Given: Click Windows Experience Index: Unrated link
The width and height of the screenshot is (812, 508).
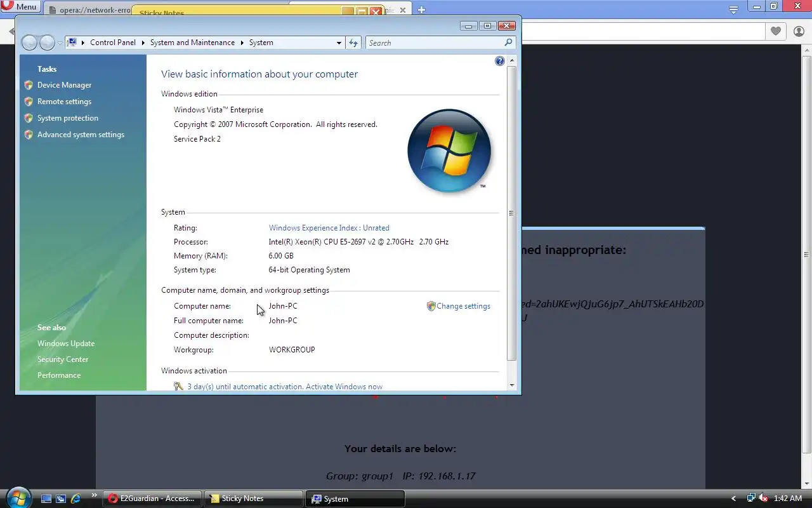Looking at the screenshot, I should pos(329,228).
